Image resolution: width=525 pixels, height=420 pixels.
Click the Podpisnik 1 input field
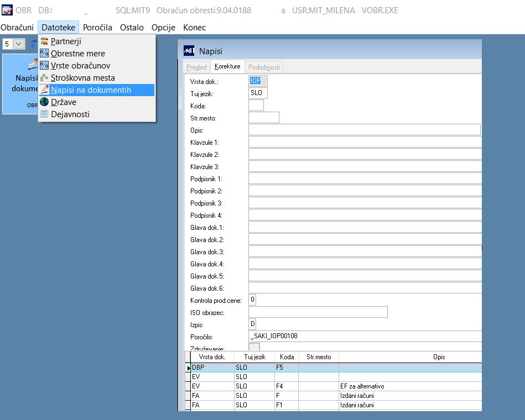365,179
